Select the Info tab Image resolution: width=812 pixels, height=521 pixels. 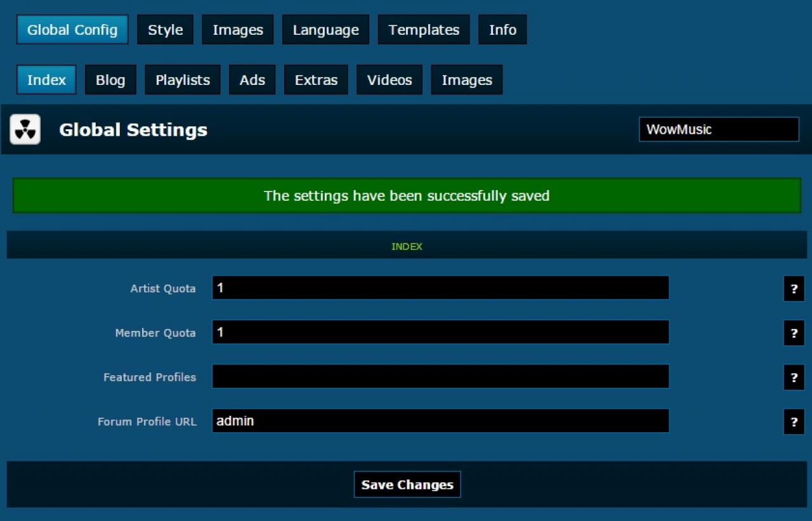click(502, 30)
